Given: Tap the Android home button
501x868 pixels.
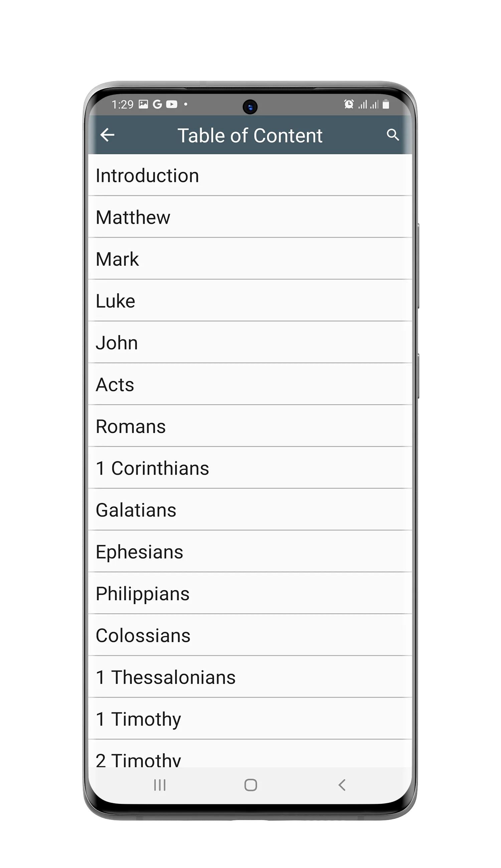Looking at the screenshot, I should pyautogui.click(x=251, y=785).
